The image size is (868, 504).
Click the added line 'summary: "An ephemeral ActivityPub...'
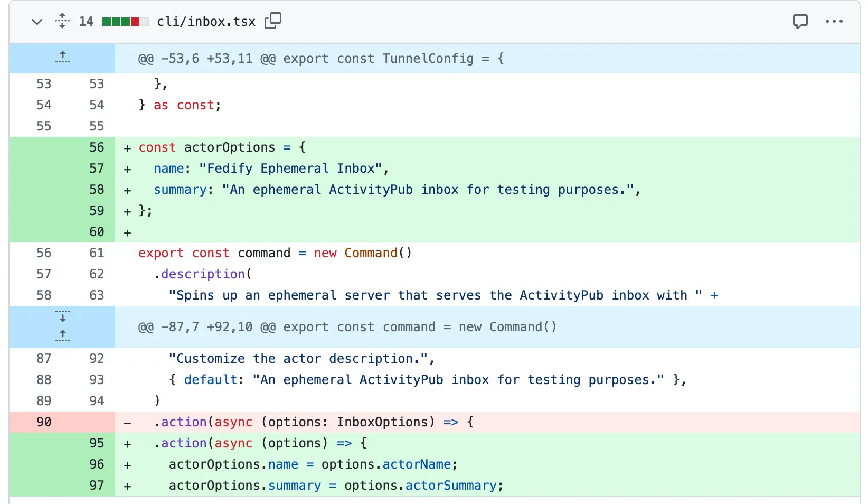(398, 190)
